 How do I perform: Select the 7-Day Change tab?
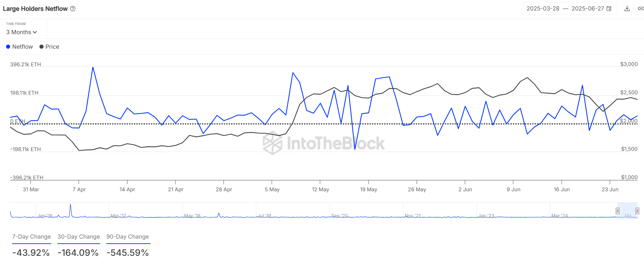tap(31, 237)
